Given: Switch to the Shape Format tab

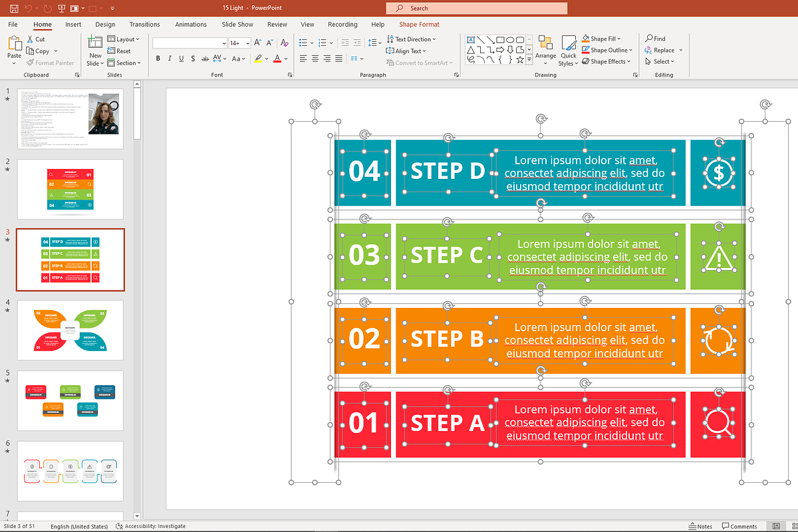Looking at the screenshot, I should coord(419,25).
